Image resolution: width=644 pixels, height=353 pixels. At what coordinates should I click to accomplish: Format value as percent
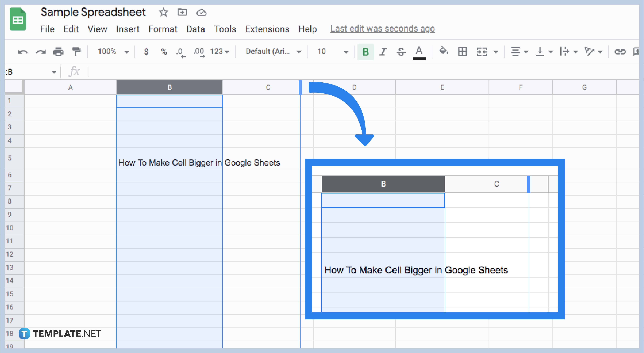pyautogui.click(x=164, y=52)
